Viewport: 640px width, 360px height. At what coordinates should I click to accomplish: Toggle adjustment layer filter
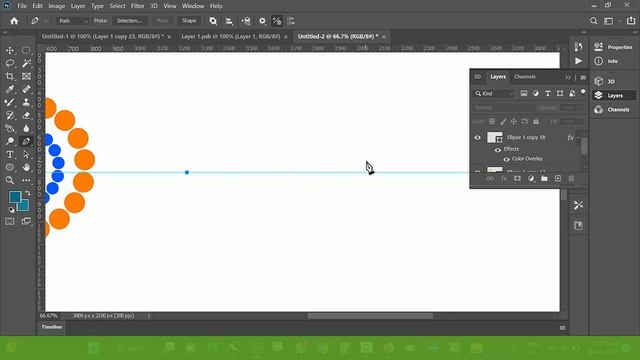[536, 93]
